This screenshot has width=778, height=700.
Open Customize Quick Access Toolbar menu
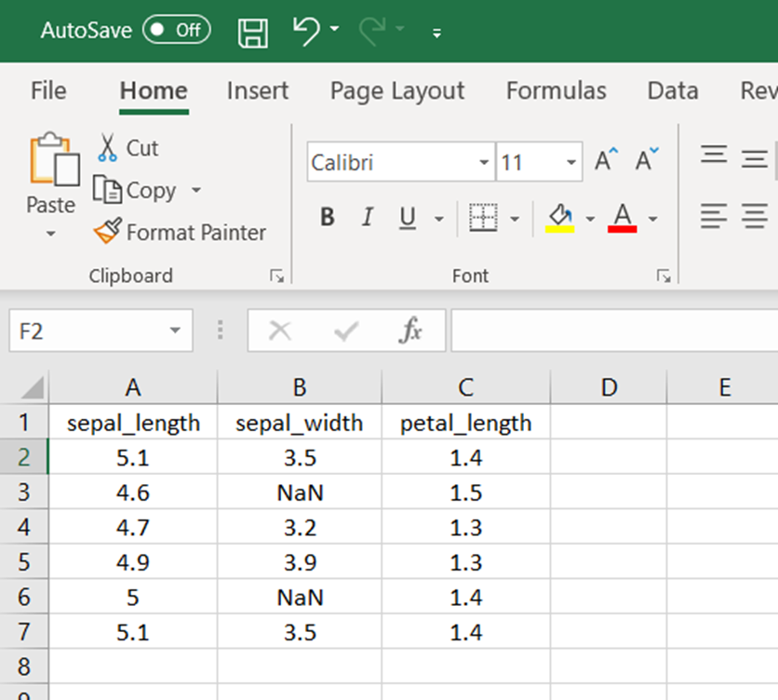pyautogui.click(x=436, y=34)
